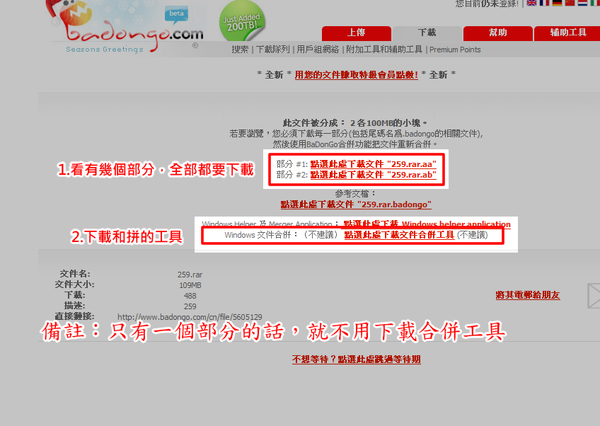Viewport: 600px width, 426px height.
Task: Select the direct link URL www.badongo.com/cn/file/5605129
Action: [x=190, y=317]
